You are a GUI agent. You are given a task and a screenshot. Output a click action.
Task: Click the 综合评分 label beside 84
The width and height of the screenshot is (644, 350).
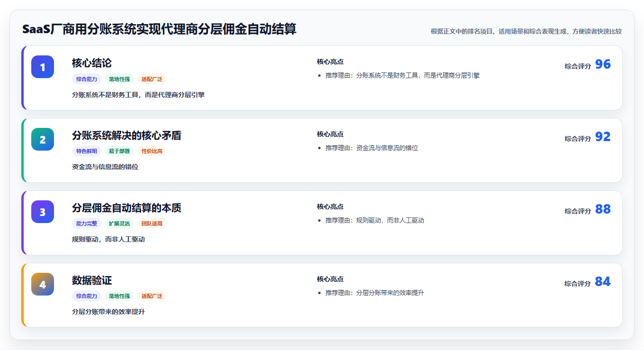point(578,284)
